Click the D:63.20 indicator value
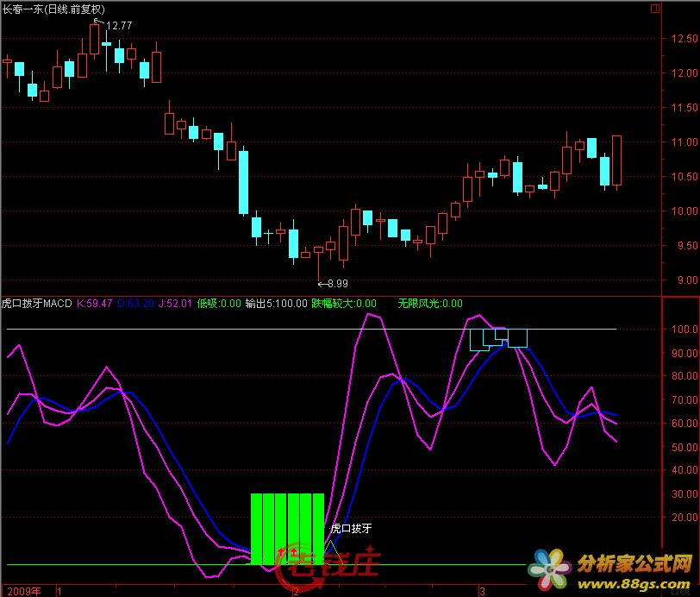The image size is (700, 597). (135, 304)
